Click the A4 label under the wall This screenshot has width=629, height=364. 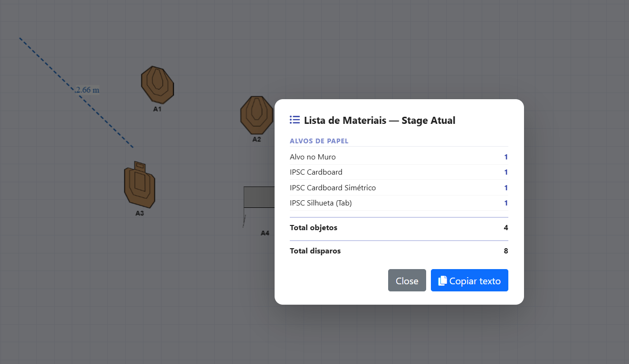pyautogui.click(x=265, y=233)
